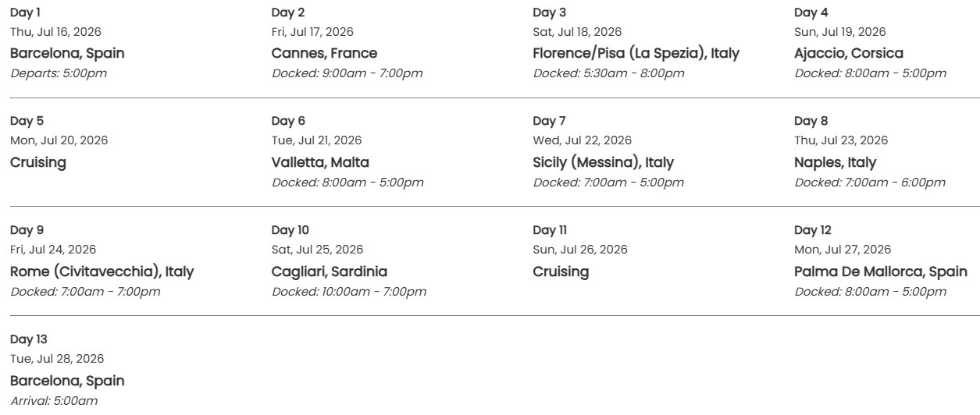Click the Day 1 heading
The image size is (980, 415).
(x=25, y=12)
